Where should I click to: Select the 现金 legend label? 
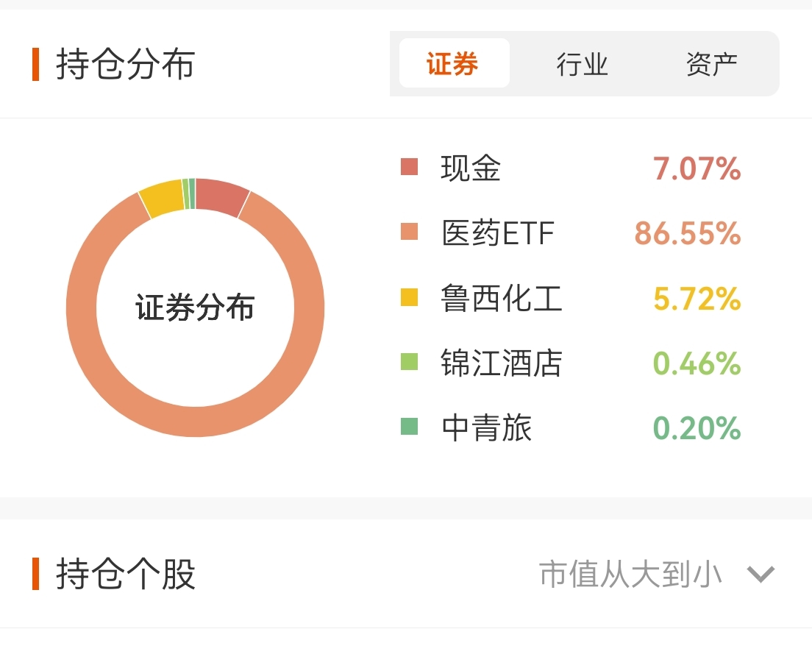click(x=470, y=168)
